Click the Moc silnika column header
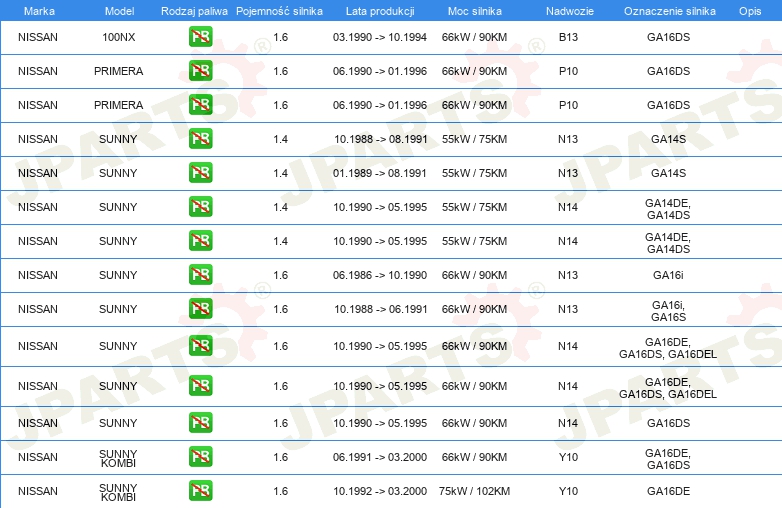This screenshot has height=508, width=782. coord(474,11)
